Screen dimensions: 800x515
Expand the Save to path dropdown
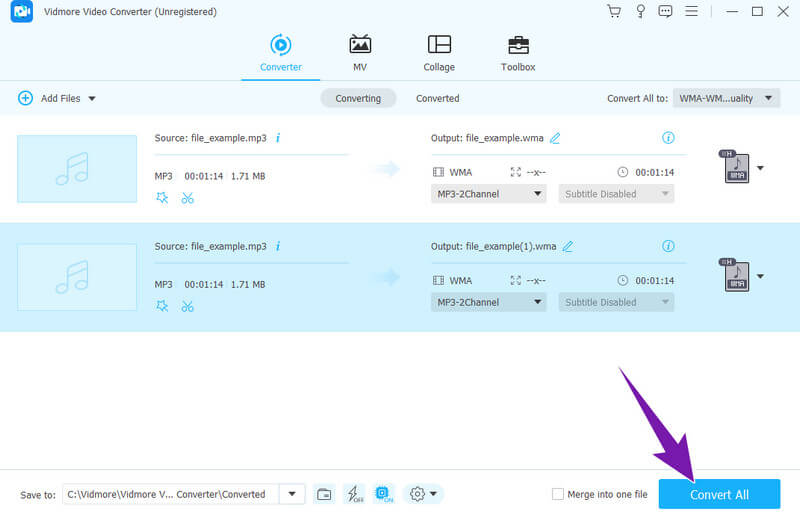click(x=292, y=494)
